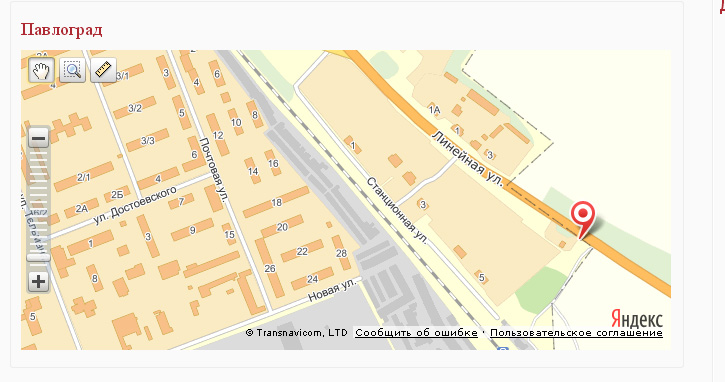Viewport: 725px width, 382px height.
Task: Open the Яндекс logo link
Action: [637, 319]
